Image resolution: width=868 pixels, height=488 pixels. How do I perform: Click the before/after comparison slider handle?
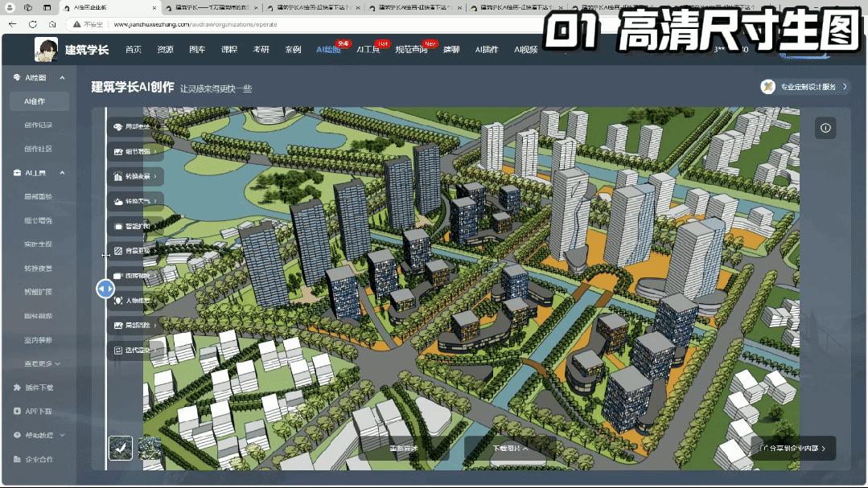(x=105, y=289)
